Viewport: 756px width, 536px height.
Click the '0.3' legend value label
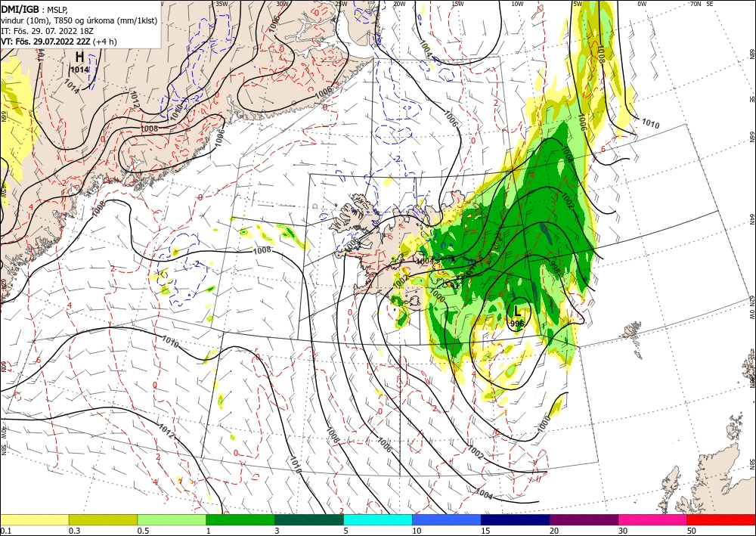74,531
